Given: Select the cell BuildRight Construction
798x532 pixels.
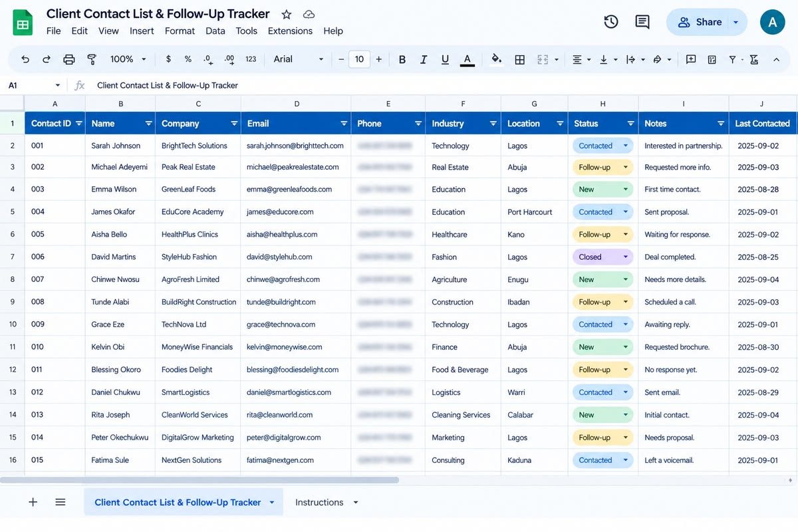Looking at the screenshot, I should 198,302.
